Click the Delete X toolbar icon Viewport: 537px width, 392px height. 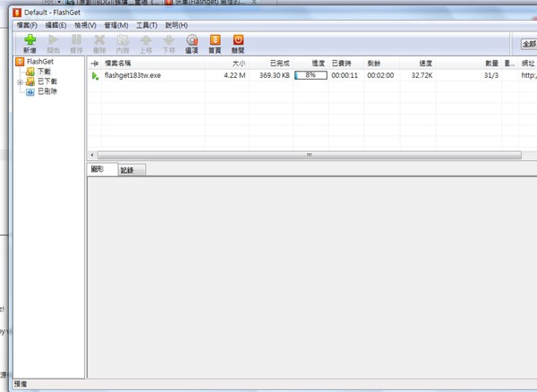[99, 40]
